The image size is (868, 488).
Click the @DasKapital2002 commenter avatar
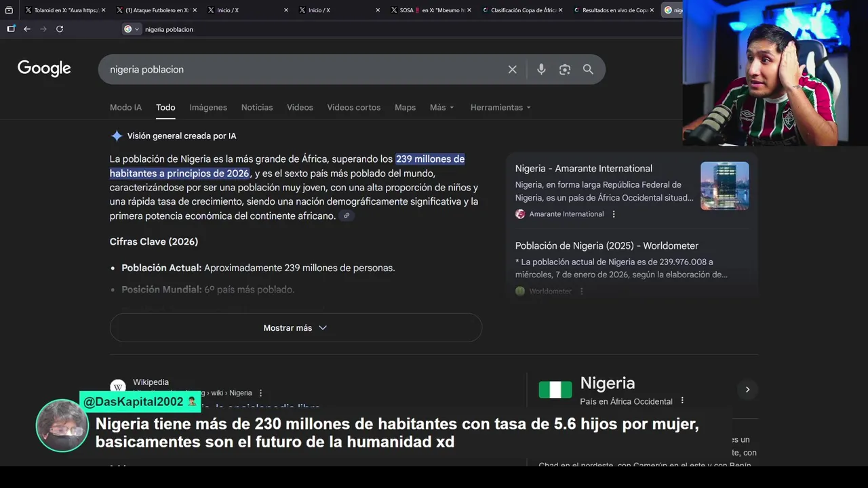tap(62, 426)
